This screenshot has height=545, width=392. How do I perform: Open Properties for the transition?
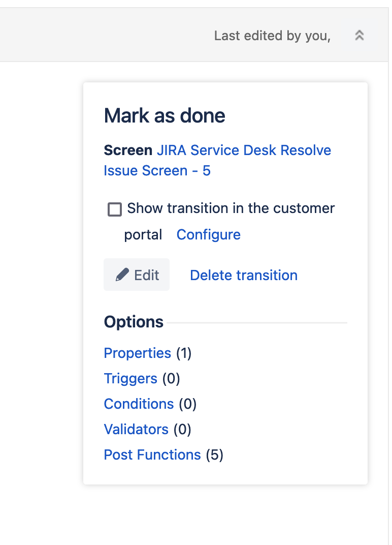[x=137, y=353]
